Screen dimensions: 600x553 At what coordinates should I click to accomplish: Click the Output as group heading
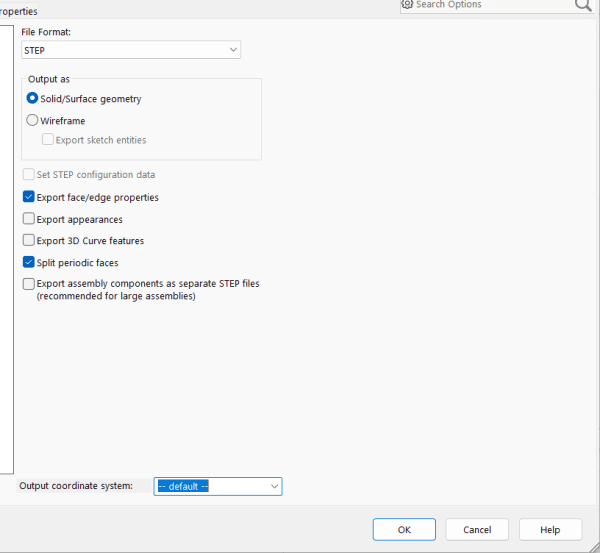pos(49,79)
